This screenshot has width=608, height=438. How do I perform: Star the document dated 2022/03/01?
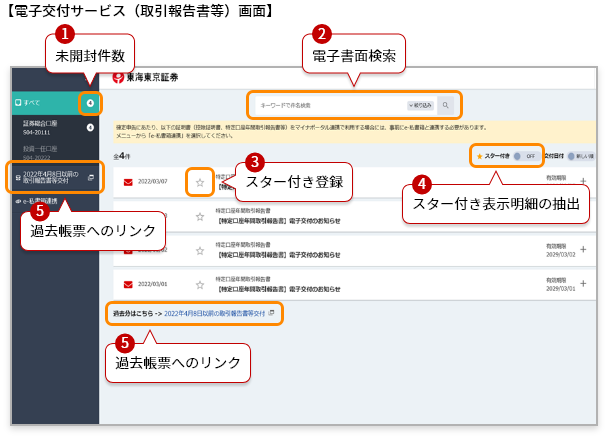tap(200, 285)
